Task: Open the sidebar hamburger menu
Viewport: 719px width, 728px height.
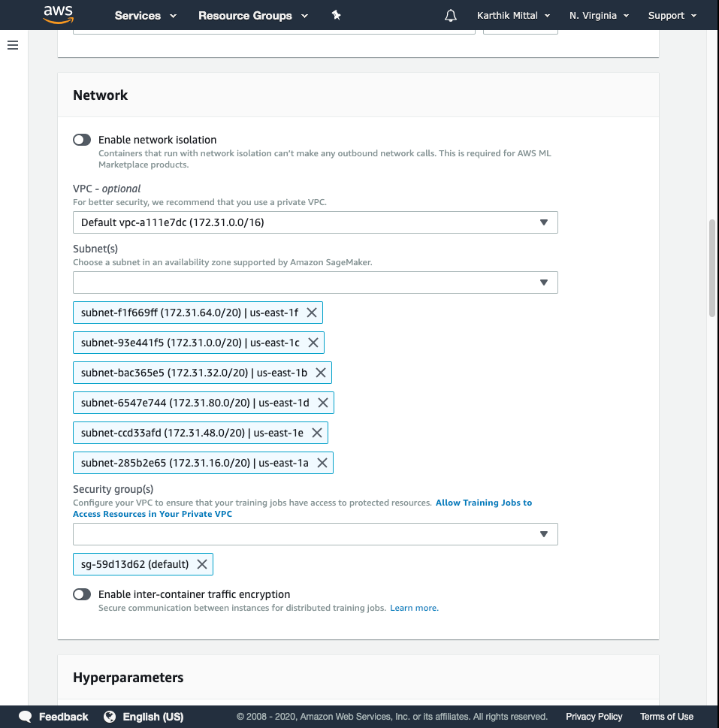Action: click(13, 45)
